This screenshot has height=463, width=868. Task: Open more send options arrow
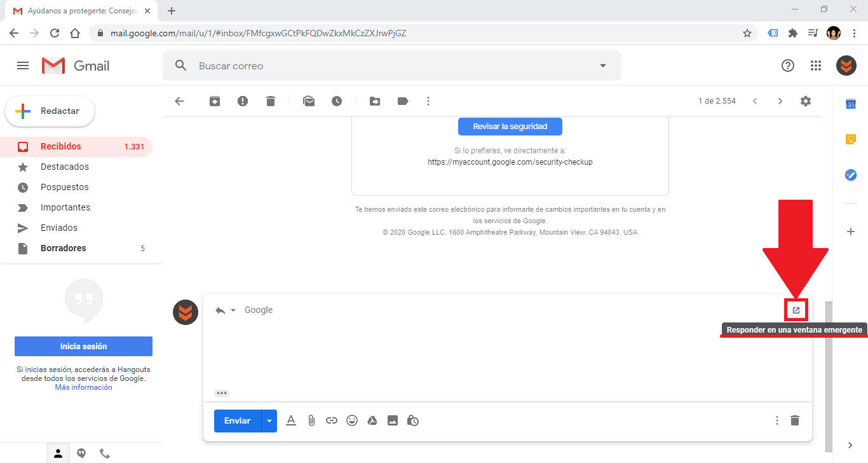[x=269, y=420]
